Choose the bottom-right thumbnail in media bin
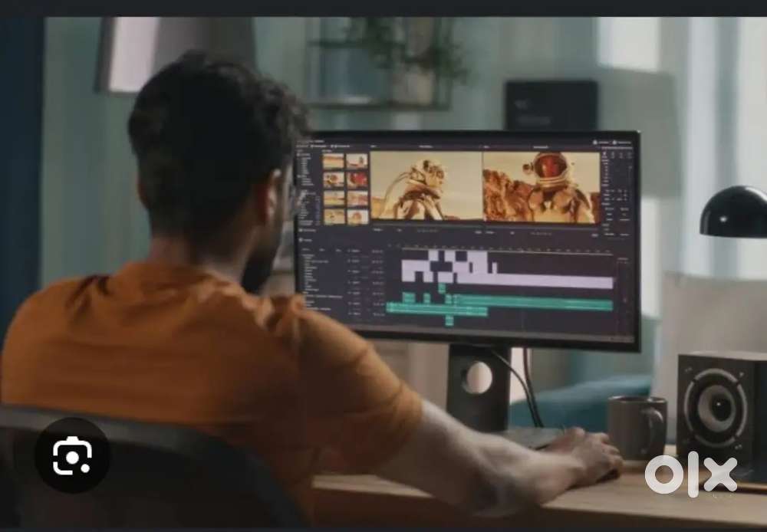Image resolution: width=767 pixels, height=532 pixels. [x=357, y=216]
